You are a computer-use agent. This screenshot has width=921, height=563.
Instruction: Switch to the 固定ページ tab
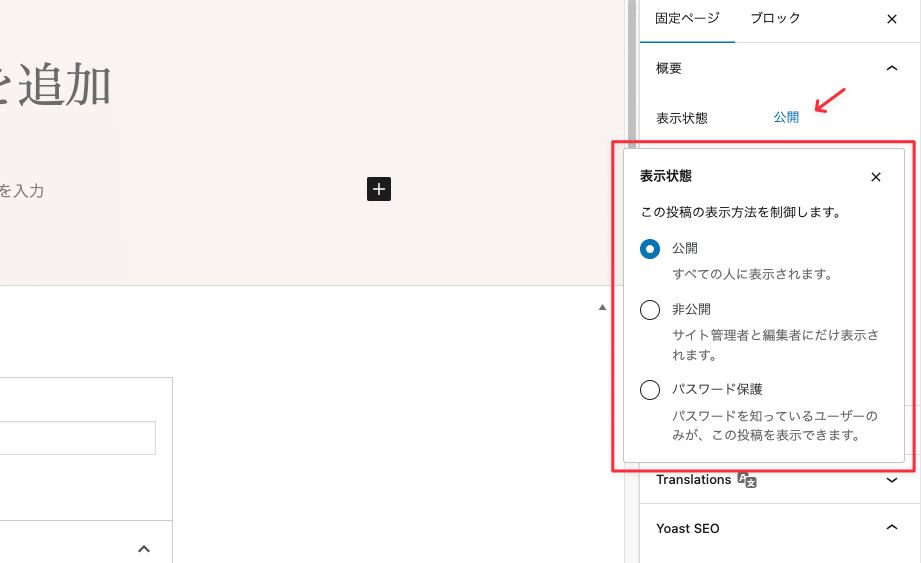click(687, 18)
